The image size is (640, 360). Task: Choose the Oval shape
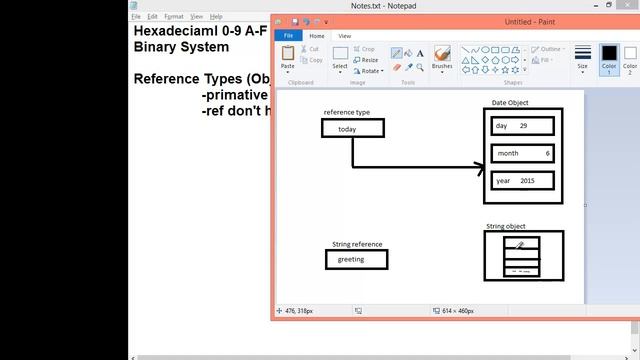[x=485, y=50]
